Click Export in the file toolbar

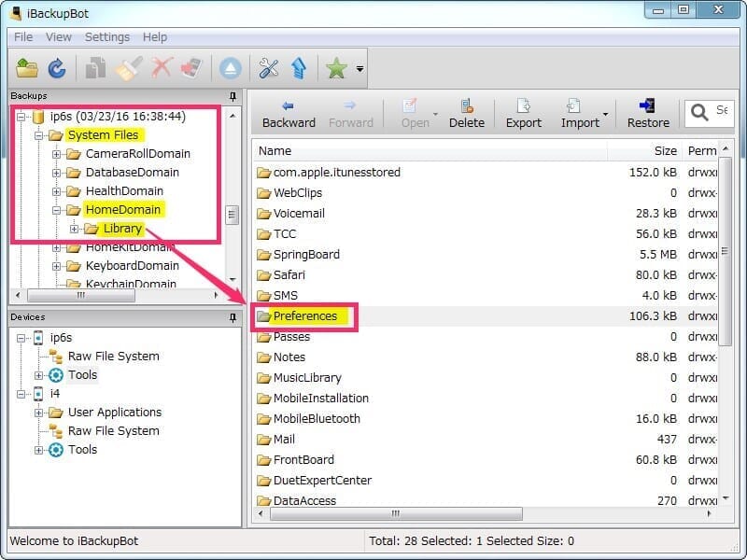pyautogui.click(x=523, y=113)
